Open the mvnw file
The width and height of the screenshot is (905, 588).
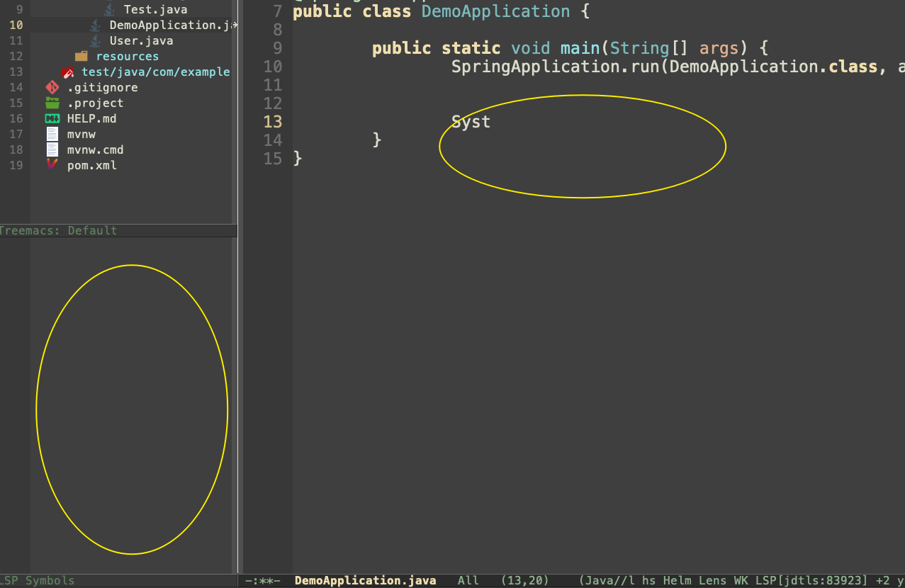(81, 135)
